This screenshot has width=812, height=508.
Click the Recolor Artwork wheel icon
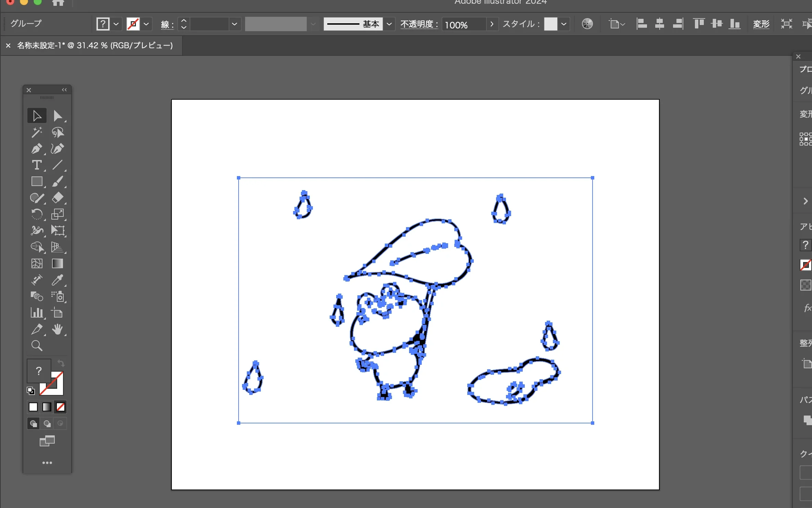[x=587, y=24]
